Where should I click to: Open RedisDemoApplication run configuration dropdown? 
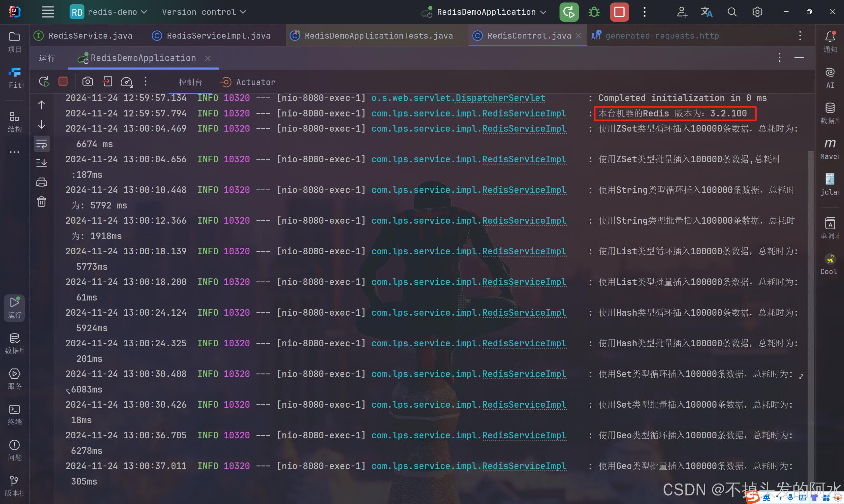click(484, 12)
